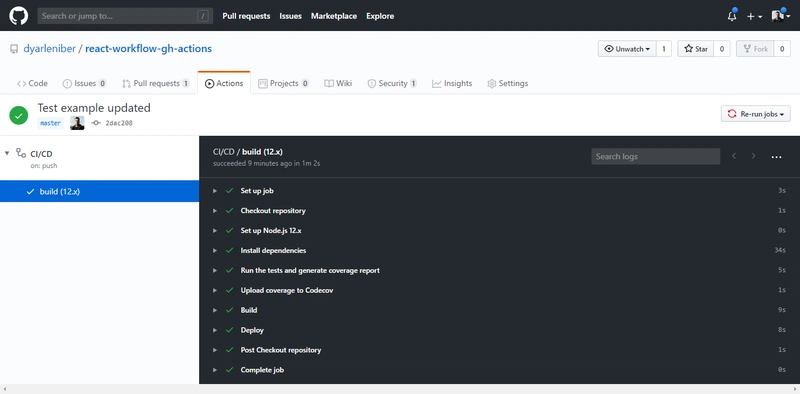Click the horizontal scrollbar at page bottom
Viewport: 800px width, 394px height.
(x=400, y=389)
